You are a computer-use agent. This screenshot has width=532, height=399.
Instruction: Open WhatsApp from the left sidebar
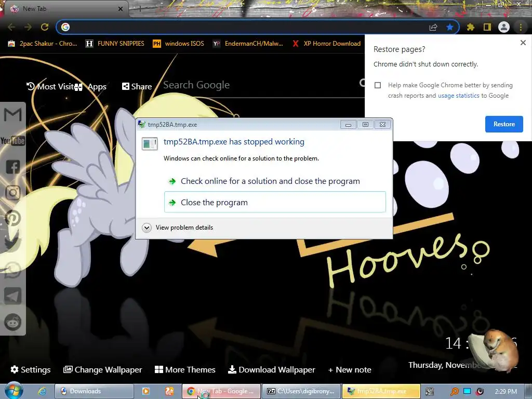click(x=13, y=270)
